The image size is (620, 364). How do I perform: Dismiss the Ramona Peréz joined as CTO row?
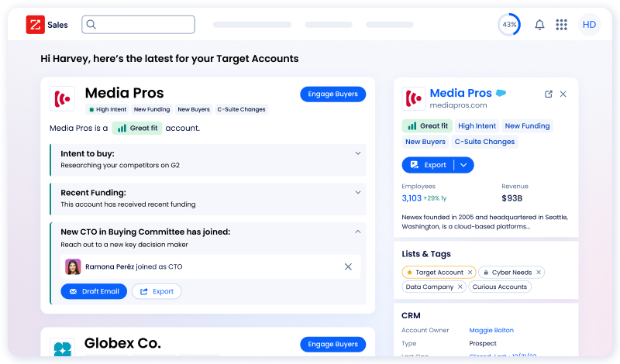348,266
